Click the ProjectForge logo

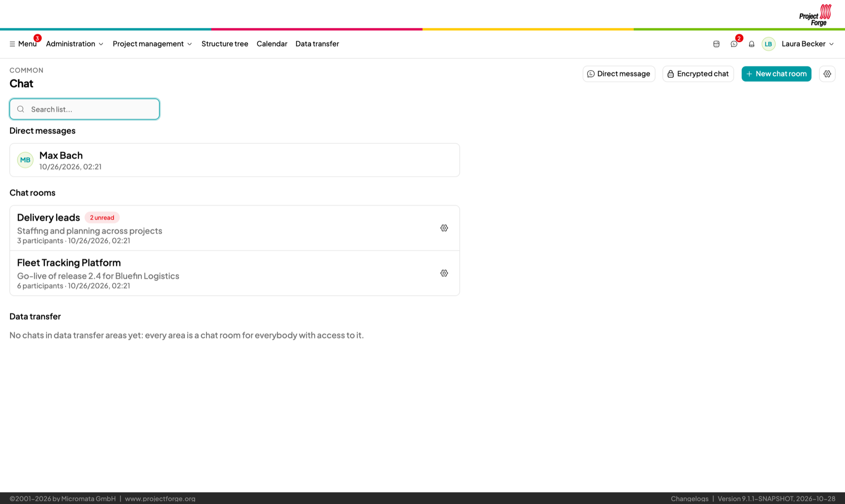click(x=815, y=15)
